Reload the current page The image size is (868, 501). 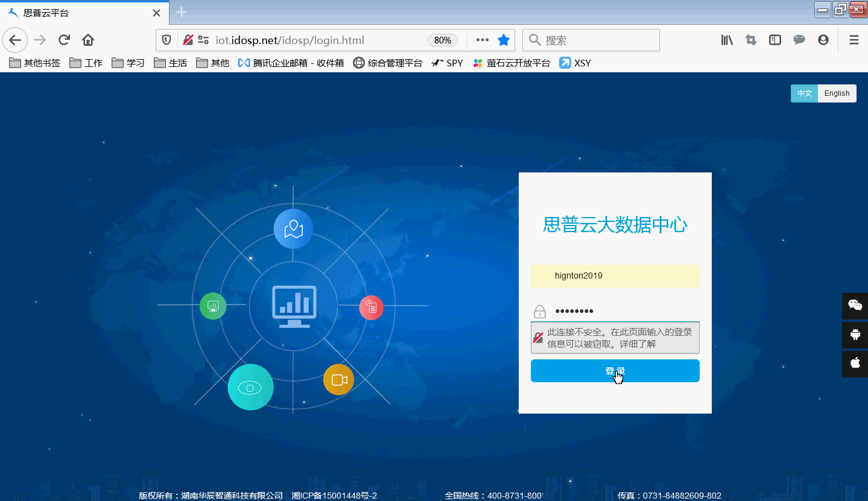[x=64, y=40]
